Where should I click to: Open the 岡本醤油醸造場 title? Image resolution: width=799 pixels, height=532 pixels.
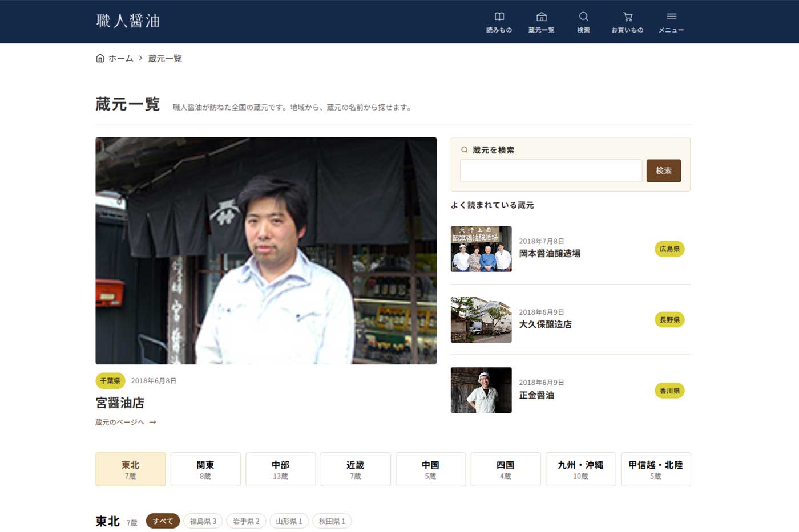(x=550, y=254)
